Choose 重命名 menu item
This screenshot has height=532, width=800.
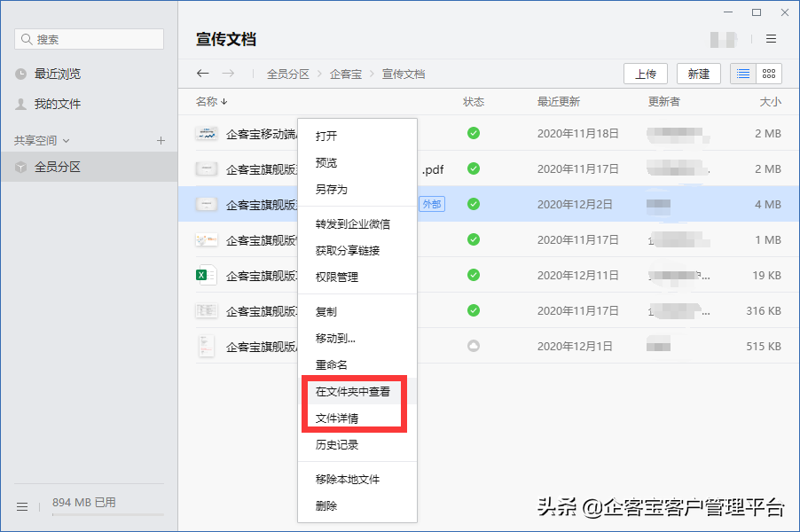(x=357, y=364)
